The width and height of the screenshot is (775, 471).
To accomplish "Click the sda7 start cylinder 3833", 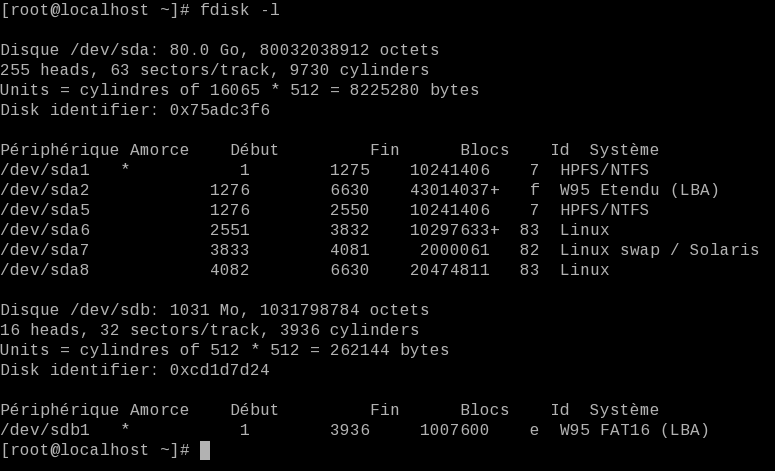I will [x=230, y=250].
